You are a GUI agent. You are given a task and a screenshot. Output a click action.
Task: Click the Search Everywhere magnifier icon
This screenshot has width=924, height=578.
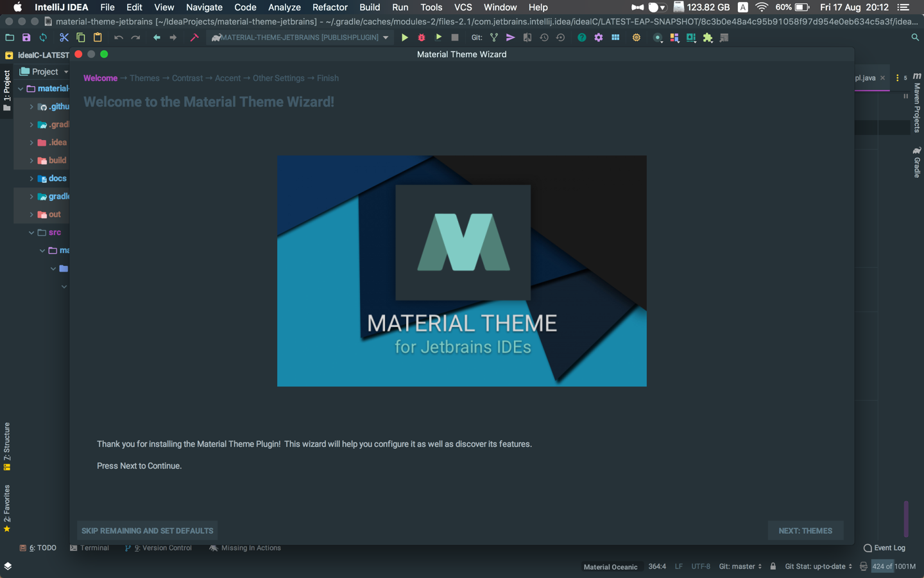[x=915, y=38]
